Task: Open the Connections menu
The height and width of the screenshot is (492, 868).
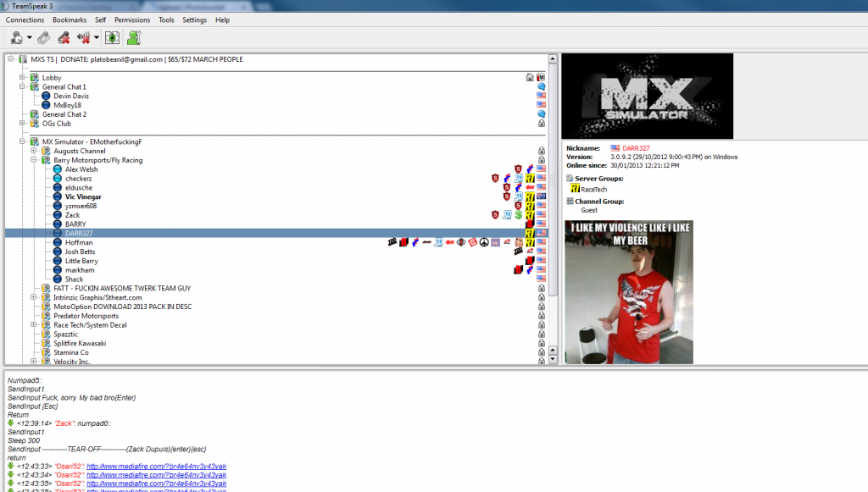Action: tap(25, 20)
